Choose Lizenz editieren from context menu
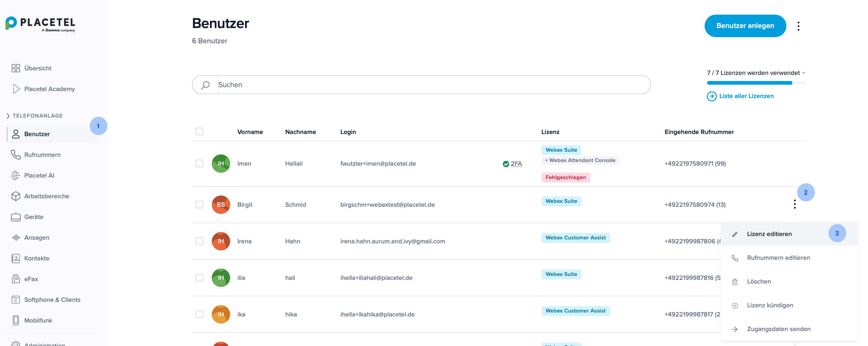Viewport: 868px width, 346px height. pyautogui.click(x=769, y=234)
